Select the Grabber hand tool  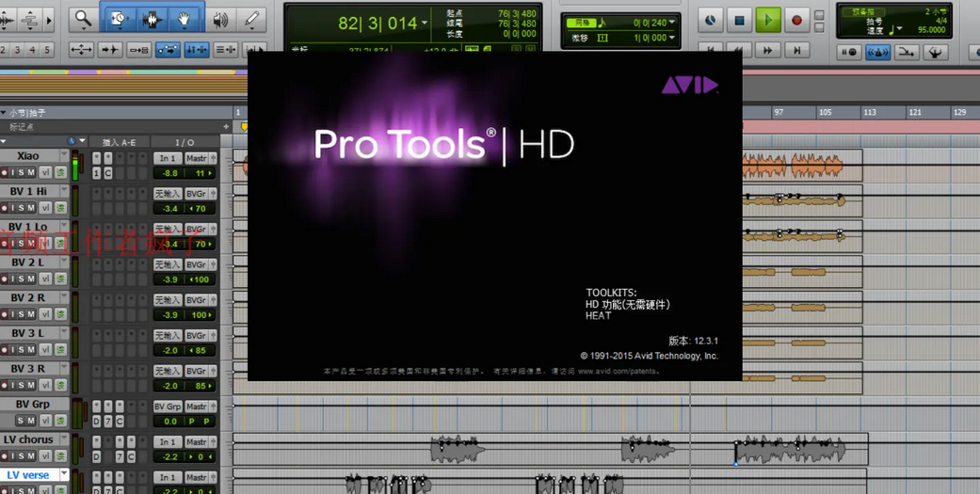(184, 20)
